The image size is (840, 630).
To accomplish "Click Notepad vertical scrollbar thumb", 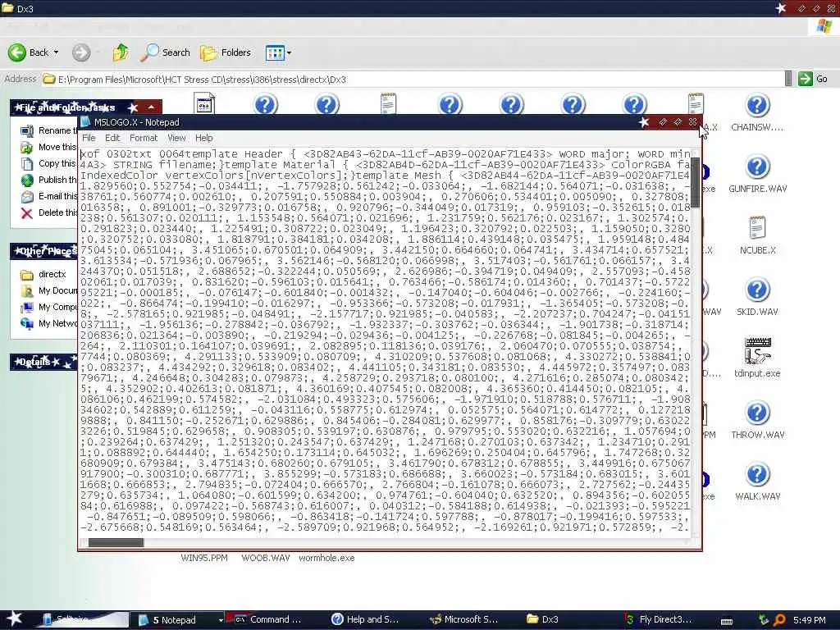I will coord(695,183).
